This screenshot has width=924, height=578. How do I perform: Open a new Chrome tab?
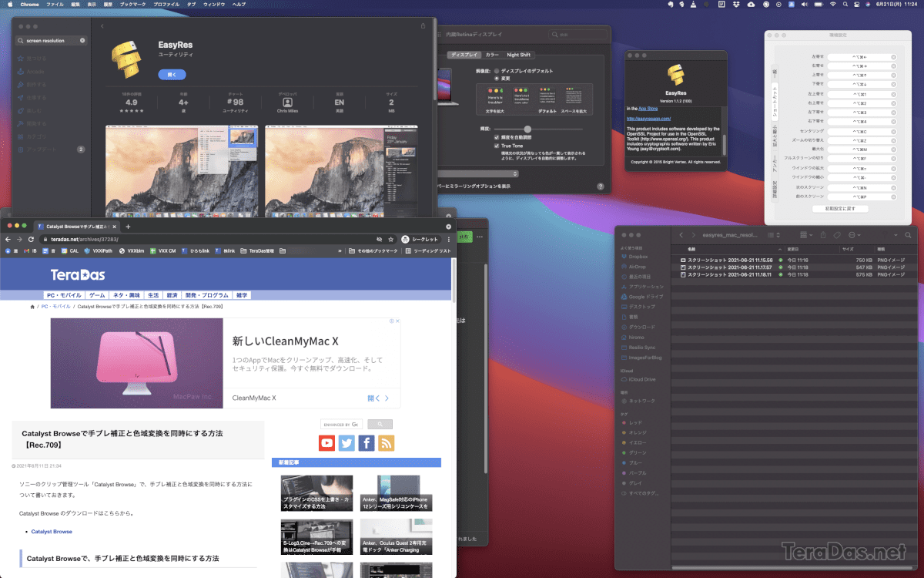pos(128,227)
